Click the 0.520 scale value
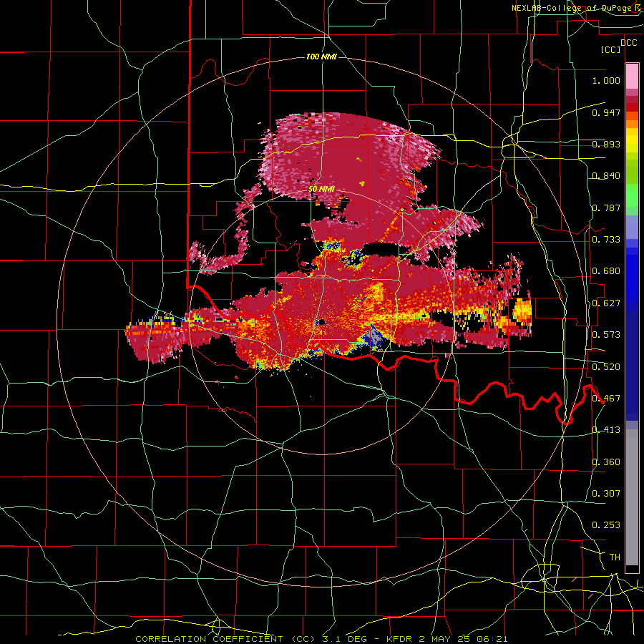 click(x=606, y=367)
